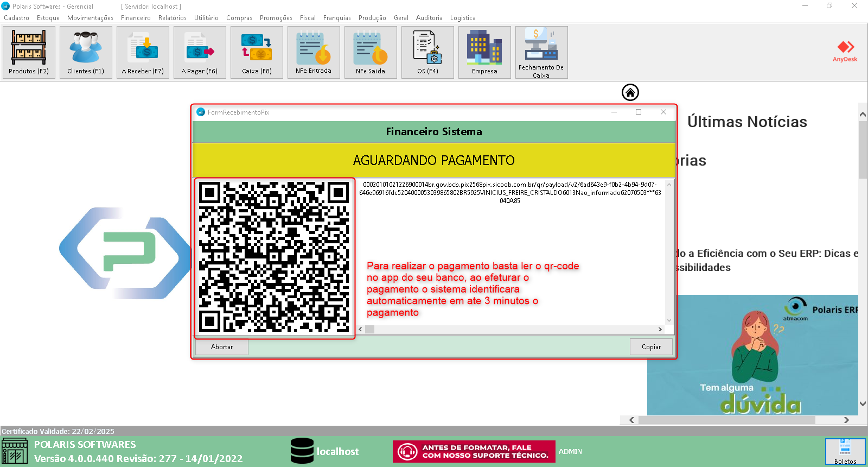Click the Abortar button
Image resolution: width=868 pixels, height=467 pixels.
222,347
